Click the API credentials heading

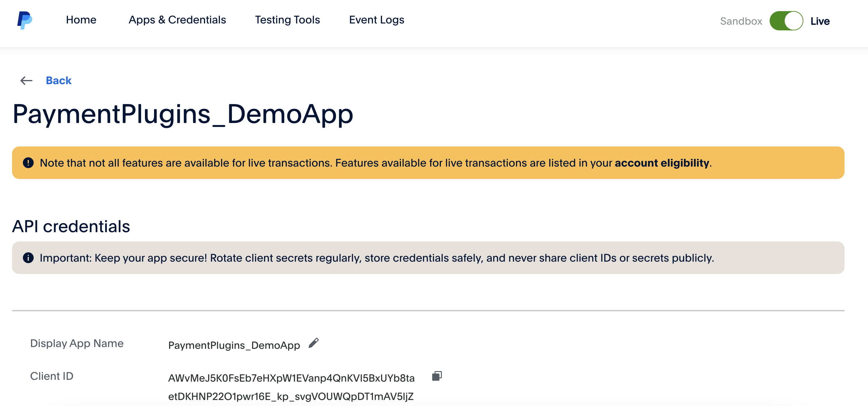tap(71, 226)
